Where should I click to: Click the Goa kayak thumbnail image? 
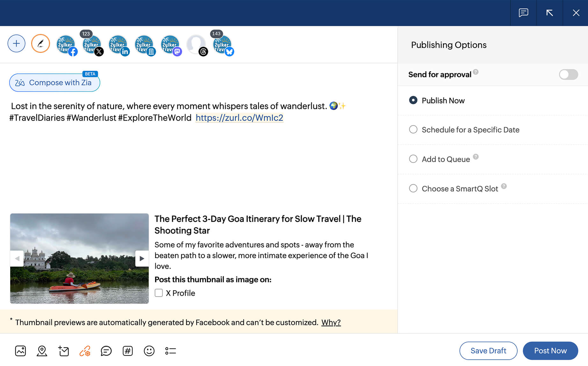coord(79,258)
